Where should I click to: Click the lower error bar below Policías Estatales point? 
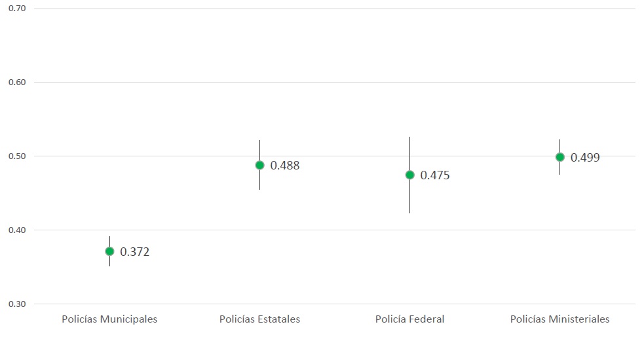(259, 181)
